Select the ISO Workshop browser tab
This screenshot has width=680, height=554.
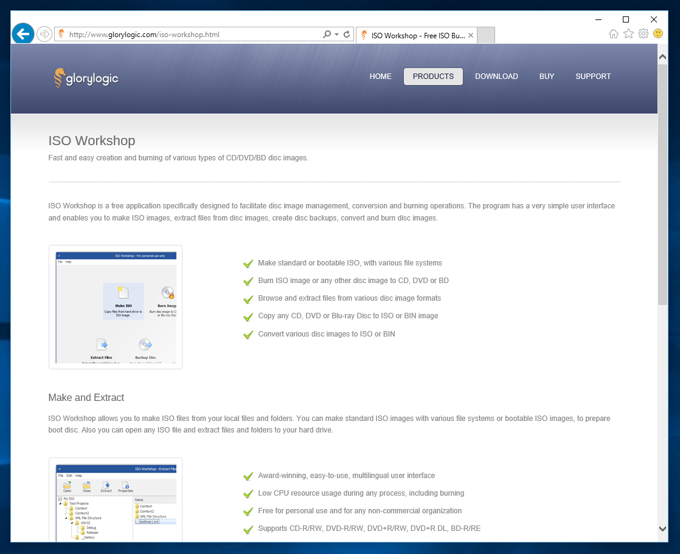click(417, 36)
